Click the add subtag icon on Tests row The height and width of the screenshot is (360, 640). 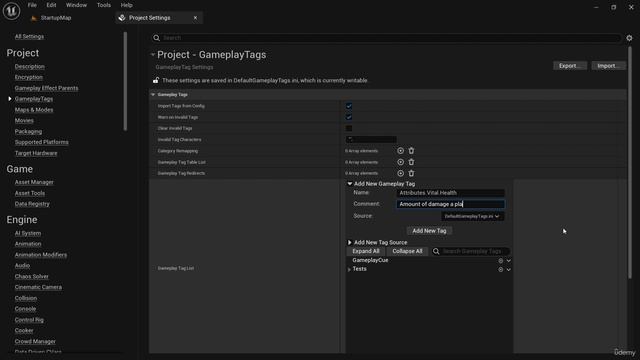500,269
